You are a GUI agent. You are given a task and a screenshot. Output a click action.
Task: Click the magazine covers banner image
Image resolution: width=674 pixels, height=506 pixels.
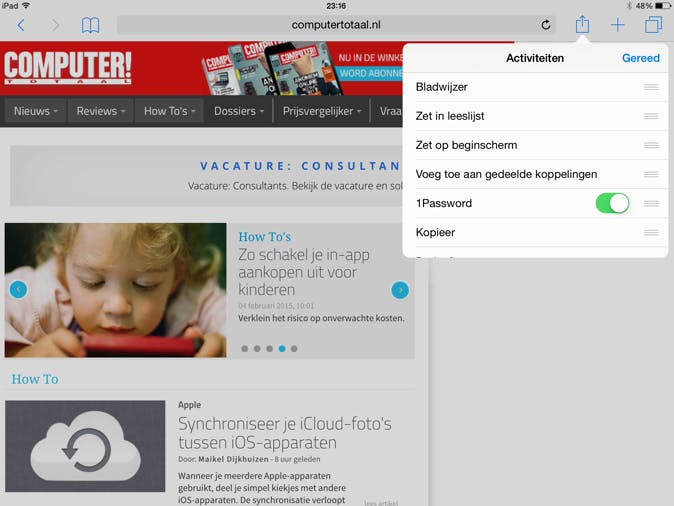tap(271, 69)
